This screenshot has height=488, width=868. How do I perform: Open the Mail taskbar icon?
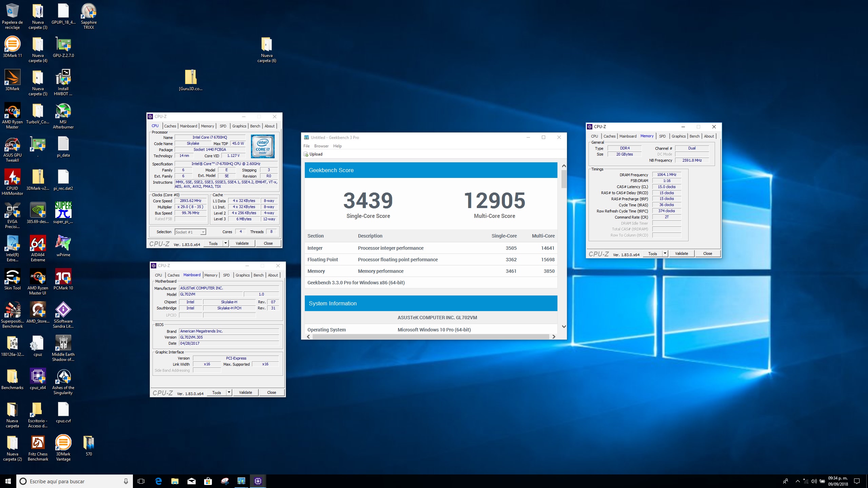coord(192,481)
